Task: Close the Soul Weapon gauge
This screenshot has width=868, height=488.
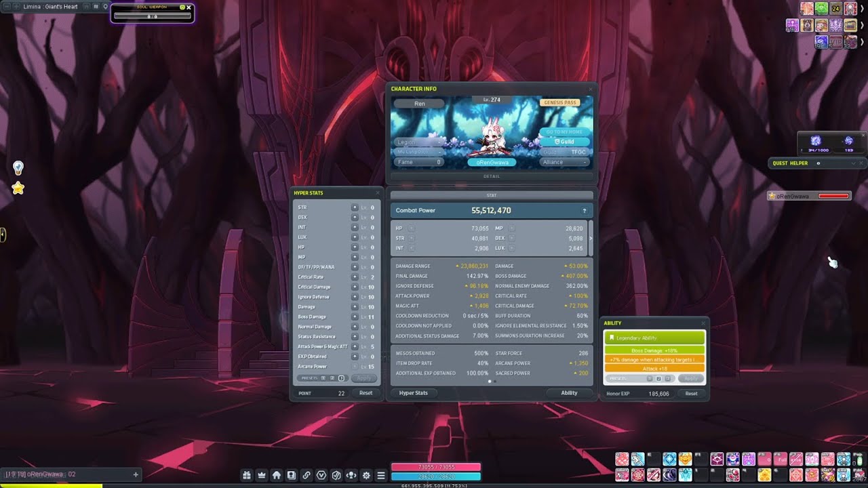Action: click(189, 7)
